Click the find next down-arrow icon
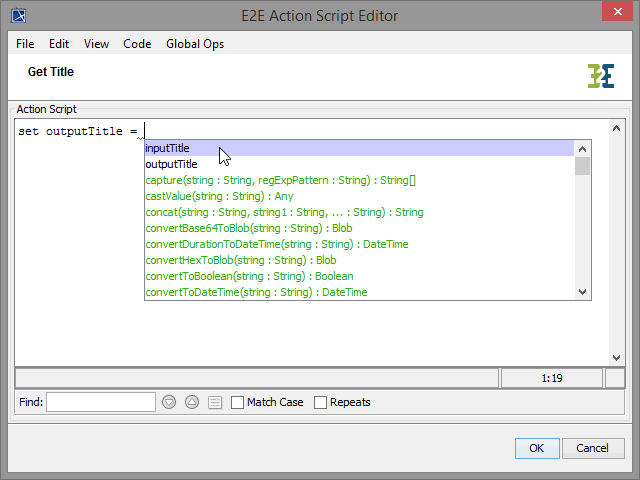 coord(169,402)
